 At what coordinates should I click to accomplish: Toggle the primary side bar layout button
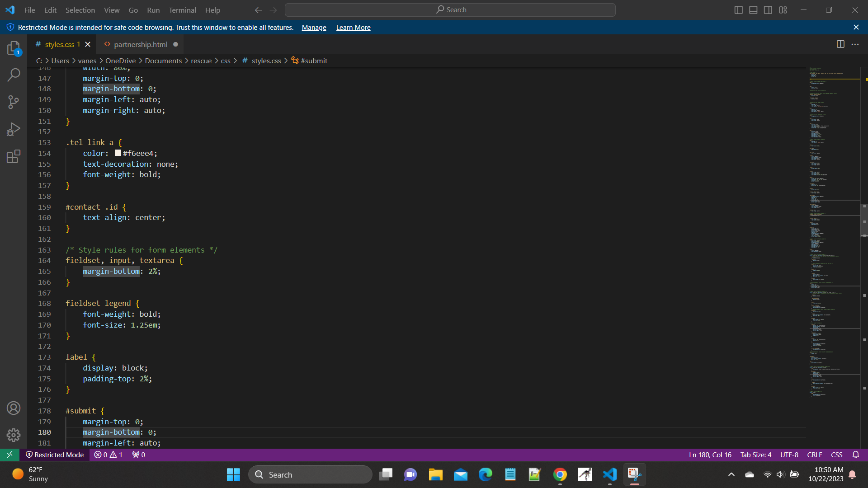[739, 10]
